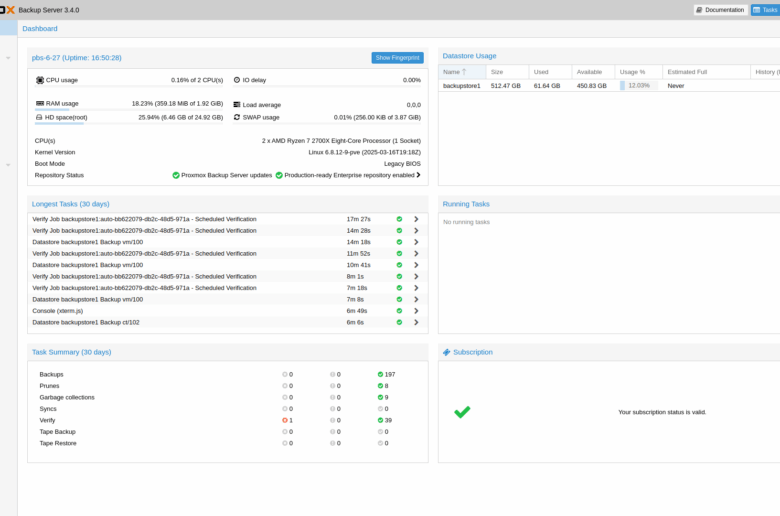Click the IO delay clock icon
This screenshot has width=780, height=516.
(x=237, y=80)
